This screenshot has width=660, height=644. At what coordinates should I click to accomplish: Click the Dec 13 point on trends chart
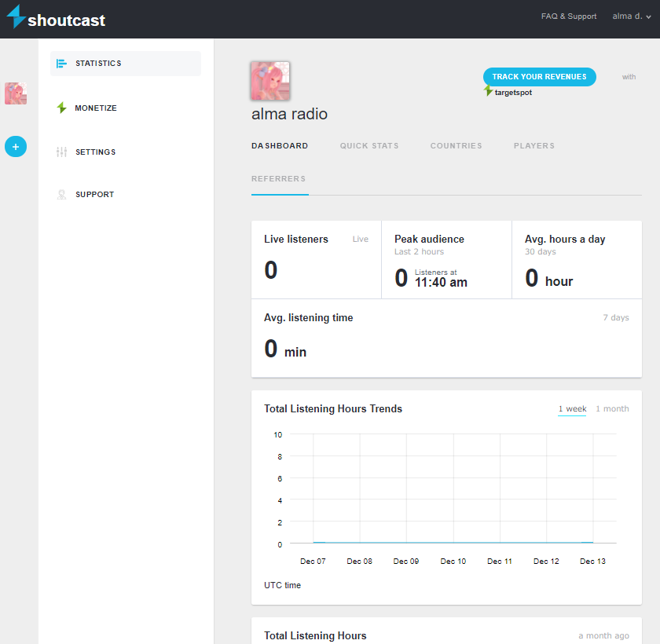(592, 542)
